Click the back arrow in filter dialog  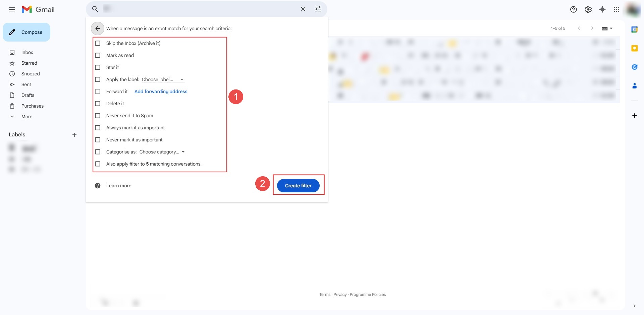[x=97, y=28]
